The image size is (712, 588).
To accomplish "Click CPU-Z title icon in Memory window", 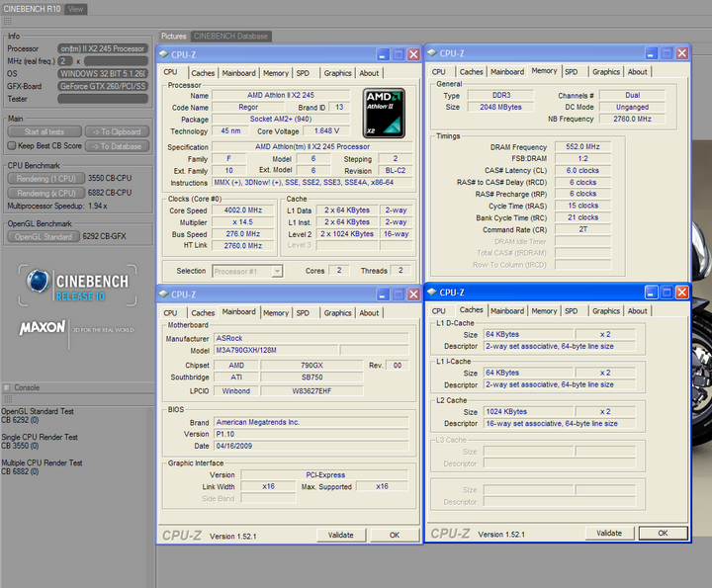I will pos(432,53).
